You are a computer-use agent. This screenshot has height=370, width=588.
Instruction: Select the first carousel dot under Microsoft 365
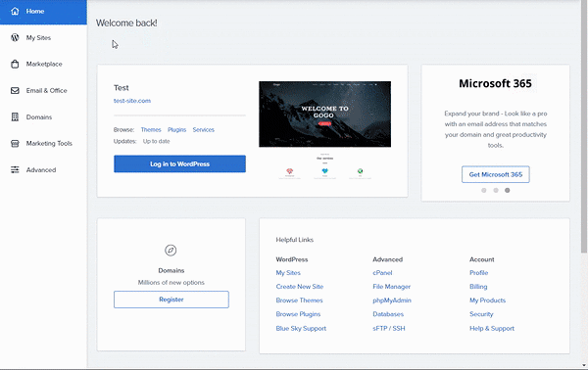click(x=484, y=190)
